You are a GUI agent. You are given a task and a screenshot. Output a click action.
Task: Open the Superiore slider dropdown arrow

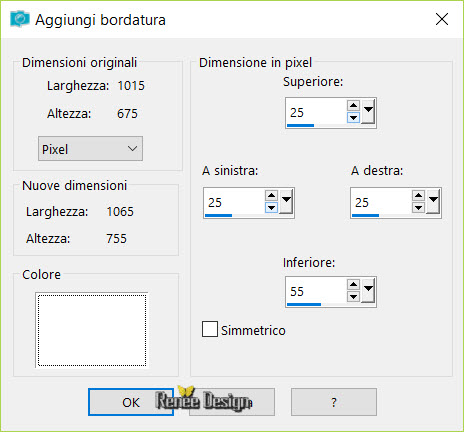pyautogui.click(x=368, y=111)
